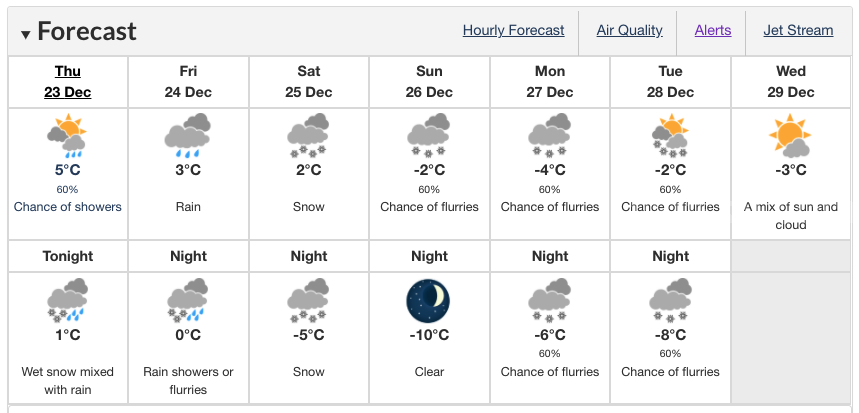Open the Hourly Forecast link
Viewport: 859px width, 413px height.
coord(513,30)
